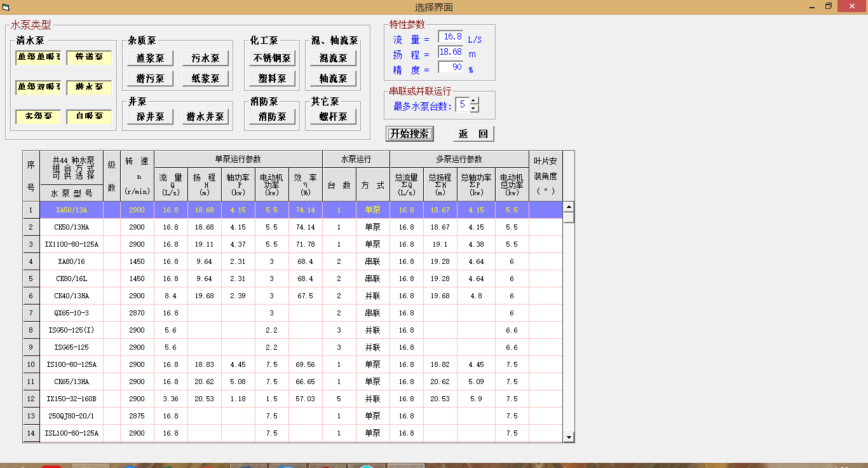
Task: Go back with the 返回 button
Action: pos(473,134)
